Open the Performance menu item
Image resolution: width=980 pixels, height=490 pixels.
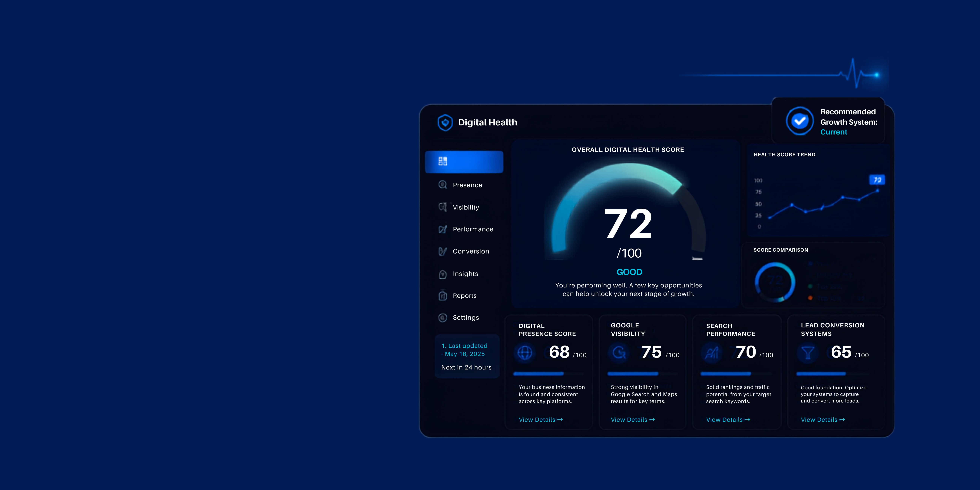click(x=473, y=229)
